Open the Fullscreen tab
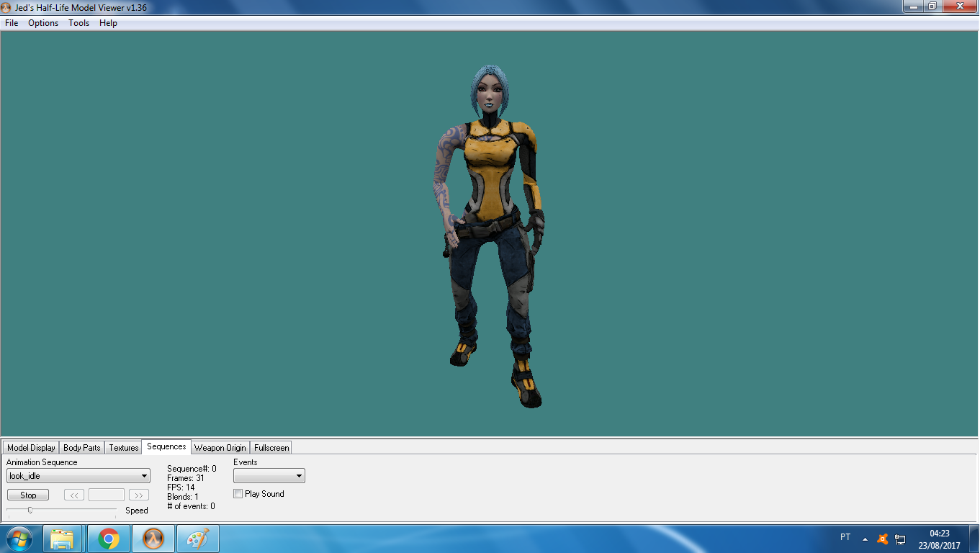Viewport: 980px width, 553px height. pos(271,447)
